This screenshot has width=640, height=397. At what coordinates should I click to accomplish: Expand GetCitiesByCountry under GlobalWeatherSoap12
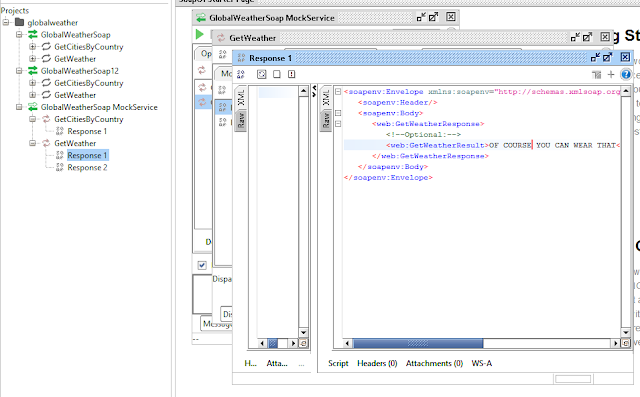pyautogui.click(x=32, y=83)
